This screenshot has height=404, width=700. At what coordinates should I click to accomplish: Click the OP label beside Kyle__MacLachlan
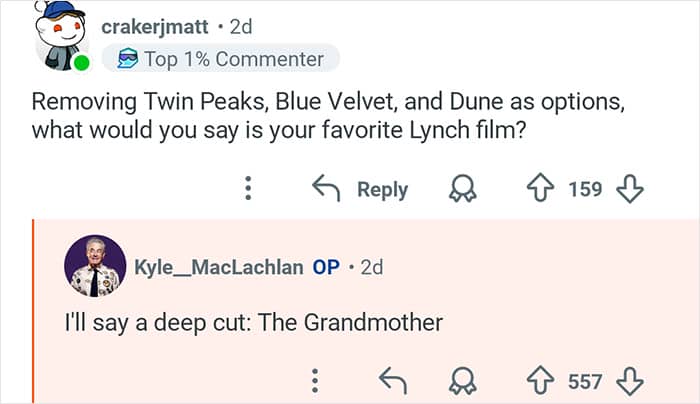coord(326,268)
